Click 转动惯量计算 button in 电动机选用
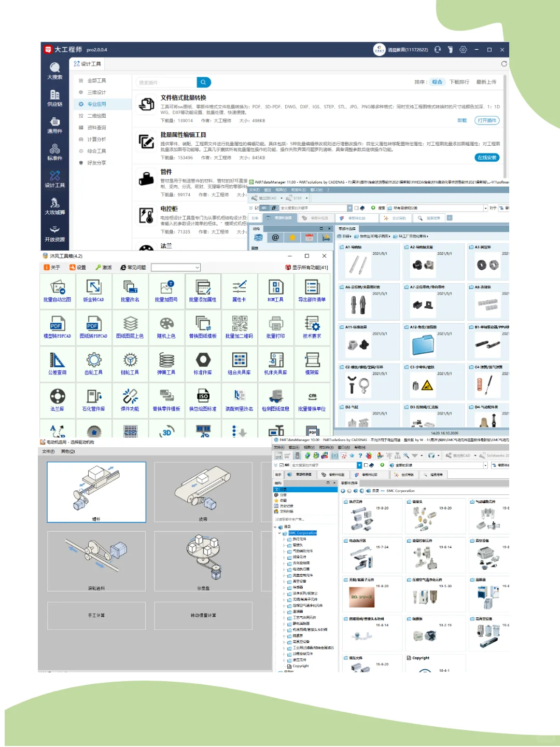The image size is (560, 747). (x=203, y=616)
